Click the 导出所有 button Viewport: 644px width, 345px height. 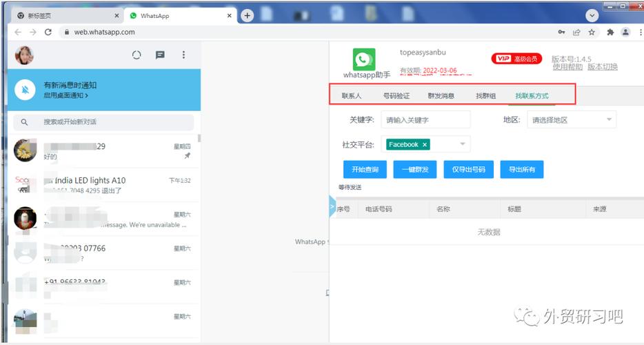pyautogui.click(x=521, y=170)
